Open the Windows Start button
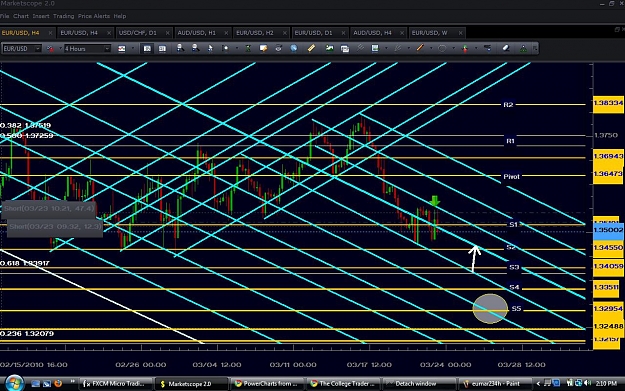The image size is (625, 391). point(15,383)
